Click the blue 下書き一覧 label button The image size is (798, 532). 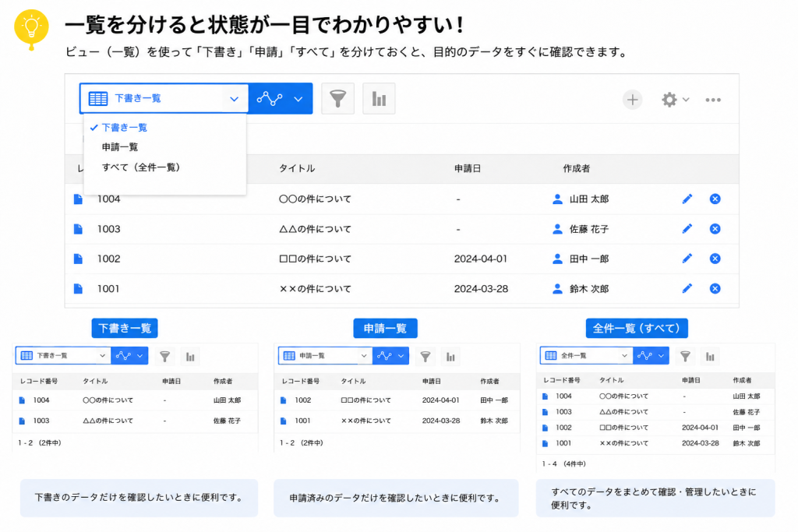click(125, 328)
